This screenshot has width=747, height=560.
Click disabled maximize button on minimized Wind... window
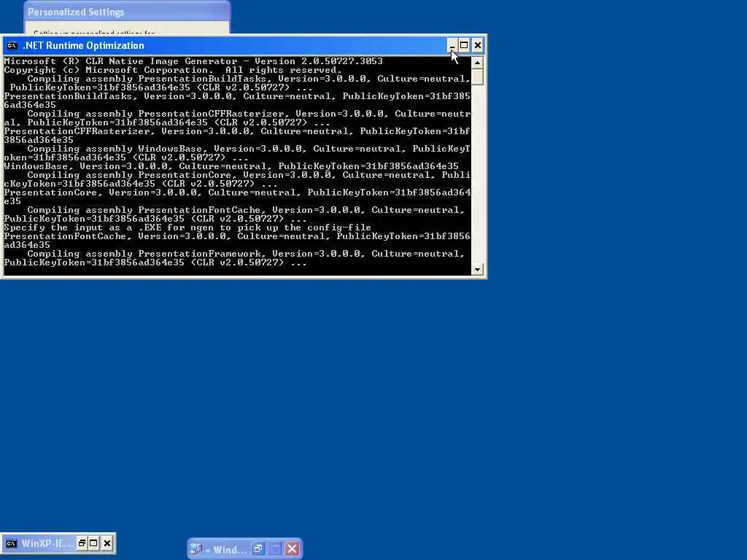[275, 549]
